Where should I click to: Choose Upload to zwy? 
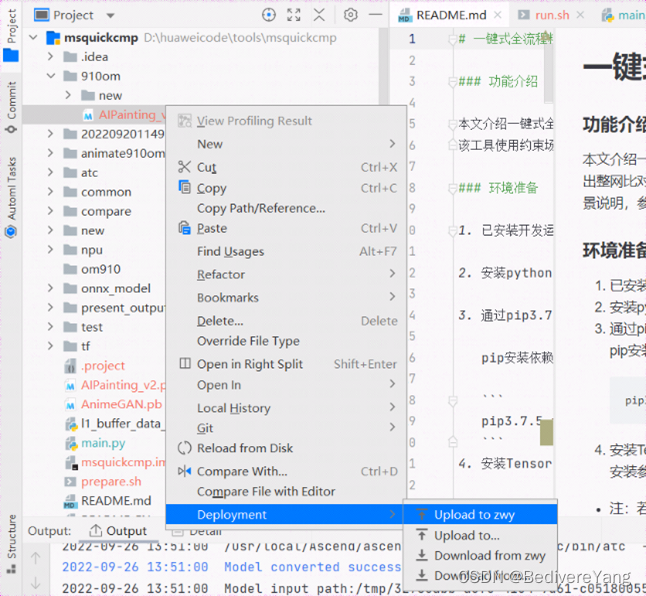point(480,514)
